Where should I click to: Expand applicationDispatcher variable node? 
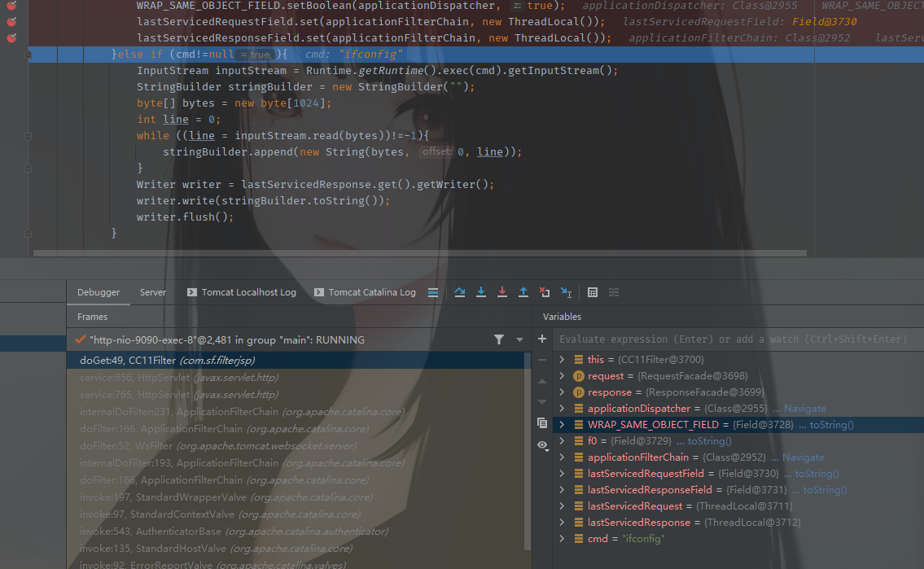563,408
